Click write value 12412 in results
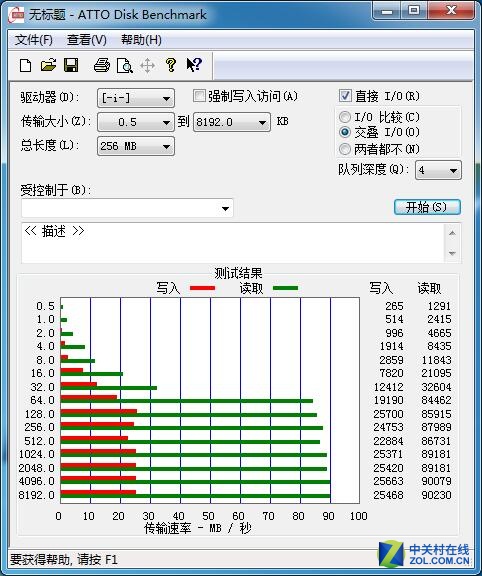Screen dimensions: 482x576 pyautogui.click(x=388, y=387)
